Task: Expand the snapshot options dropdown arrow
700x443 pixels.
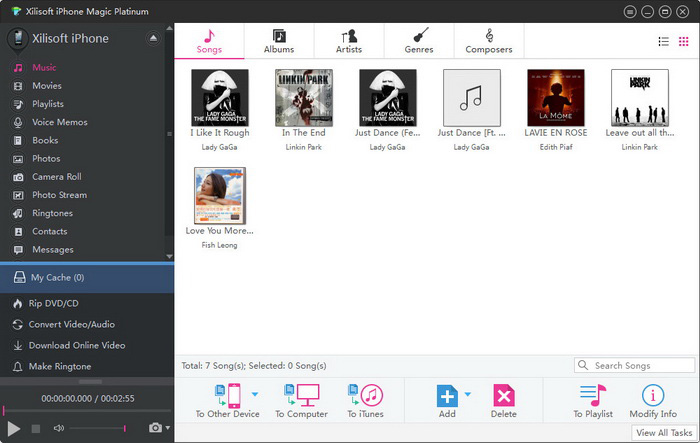Action: (167, 428)
